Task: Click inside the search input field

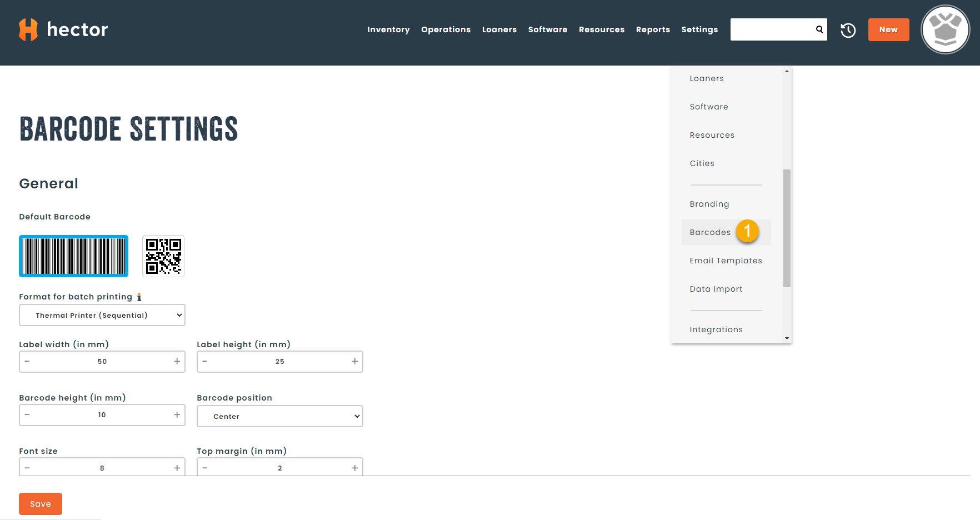Action: 772,29
